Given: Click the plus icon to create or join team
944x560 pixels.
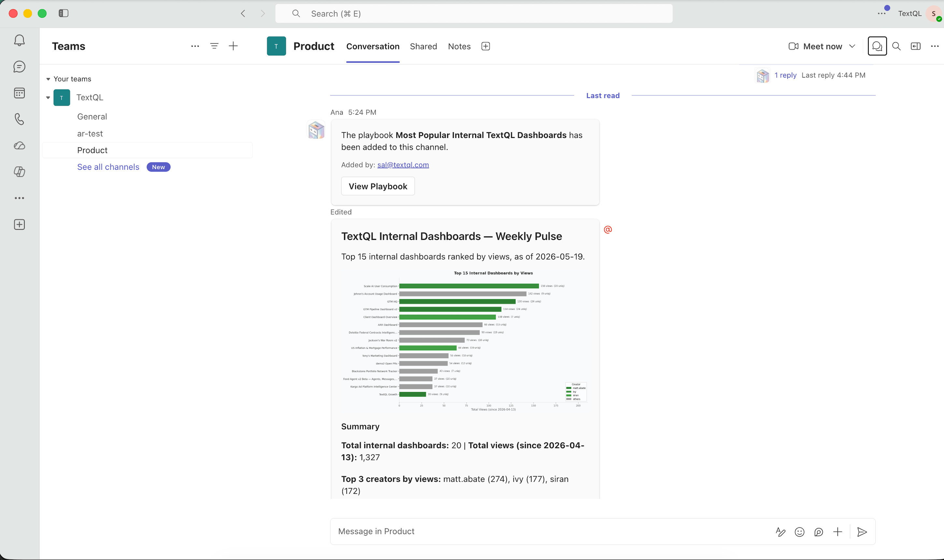Looking at the screenshot, I should 233,46.
